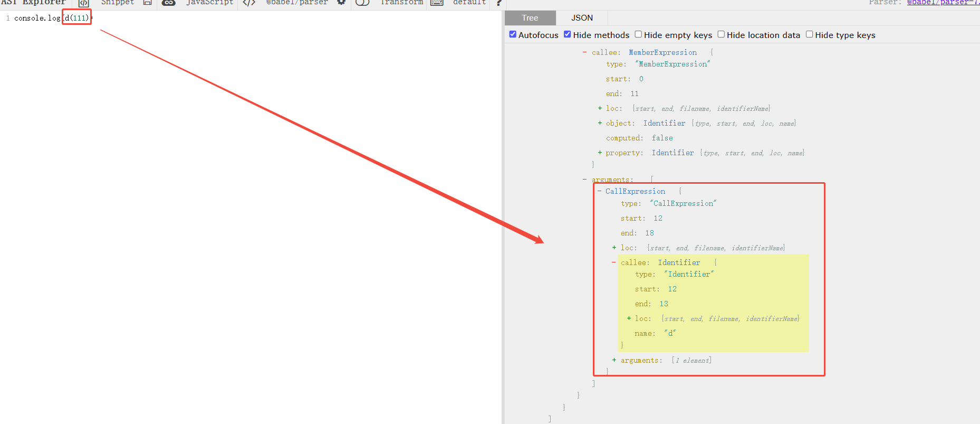Open the JavaScript language menu
980x424 pixels.
pos(210,3)
